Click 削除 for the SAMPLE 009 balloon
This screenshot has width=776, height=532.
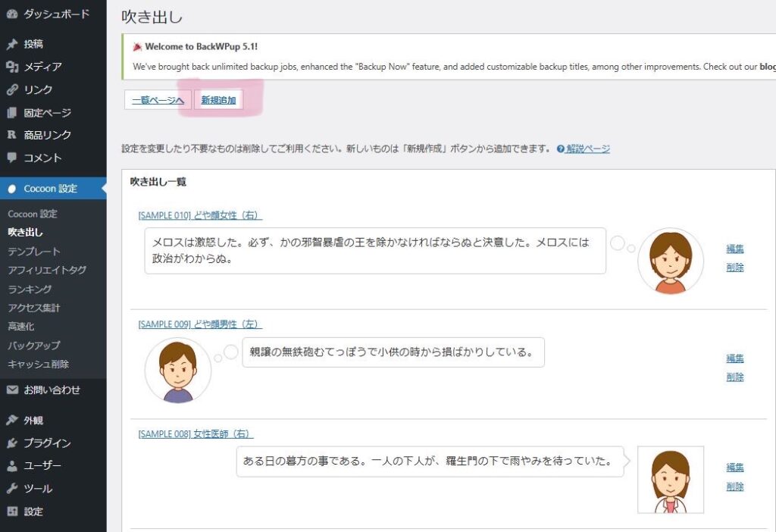tap(735, 377)
